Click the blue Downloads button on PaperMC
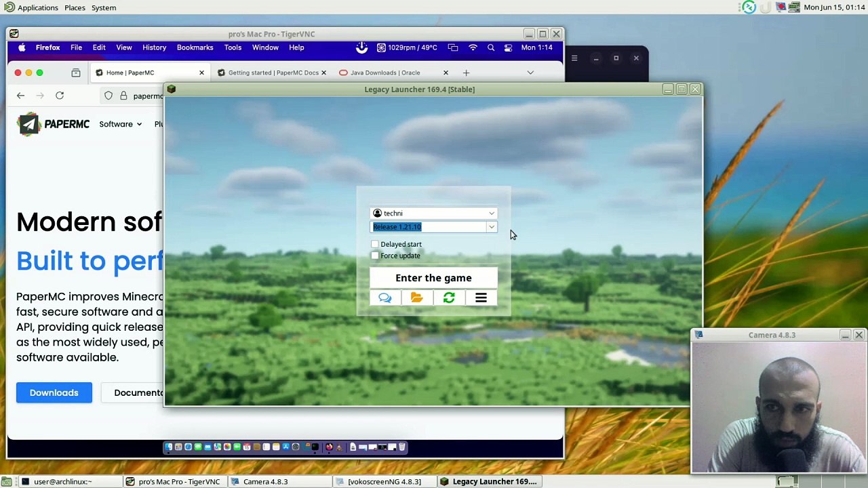Screen dimensions: 868x488 (54, 392)
